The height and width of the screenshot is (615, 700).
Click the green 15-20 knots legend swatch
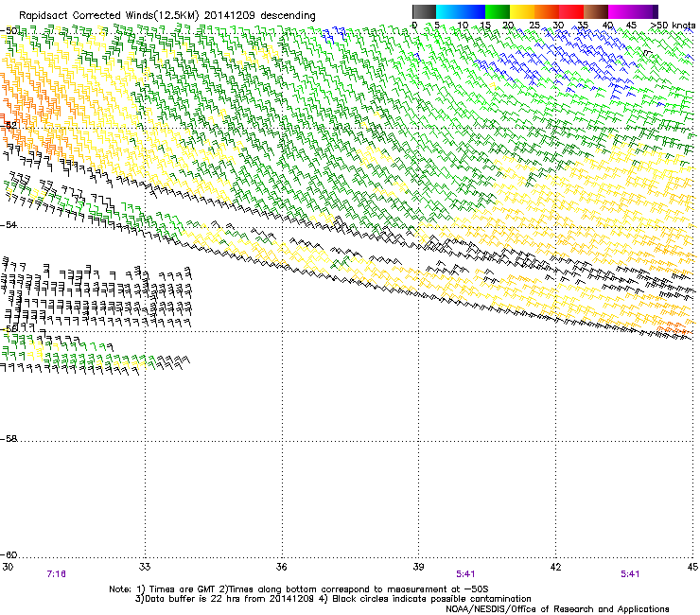tap(498, 11)
